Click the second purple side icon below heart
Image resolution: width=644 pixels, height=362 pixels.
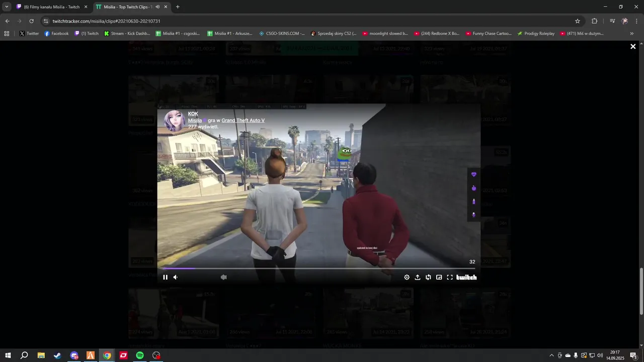[473, 188]
